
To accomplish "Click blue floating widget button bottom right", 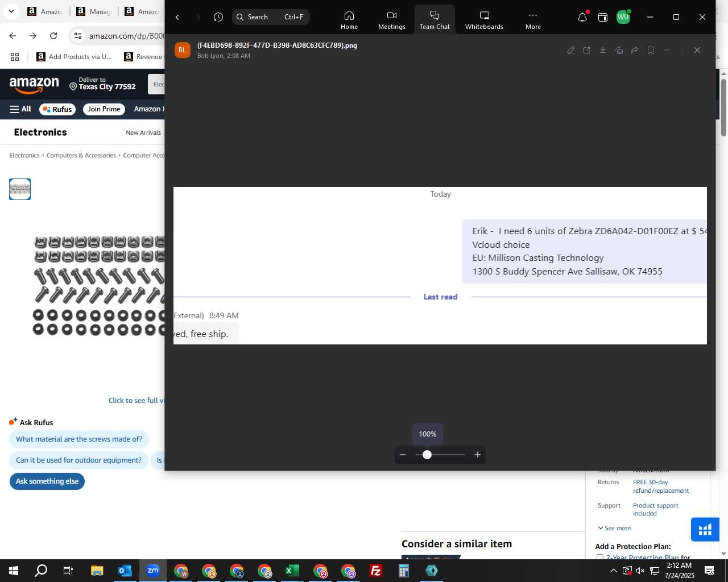I will tap(705, 530).
